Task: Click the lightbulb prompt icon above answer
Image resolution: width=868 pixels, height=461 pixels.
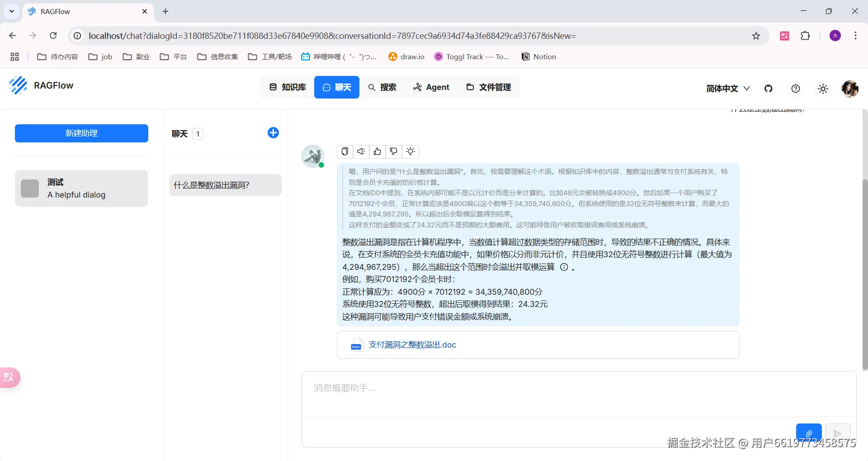Action: 410,151
